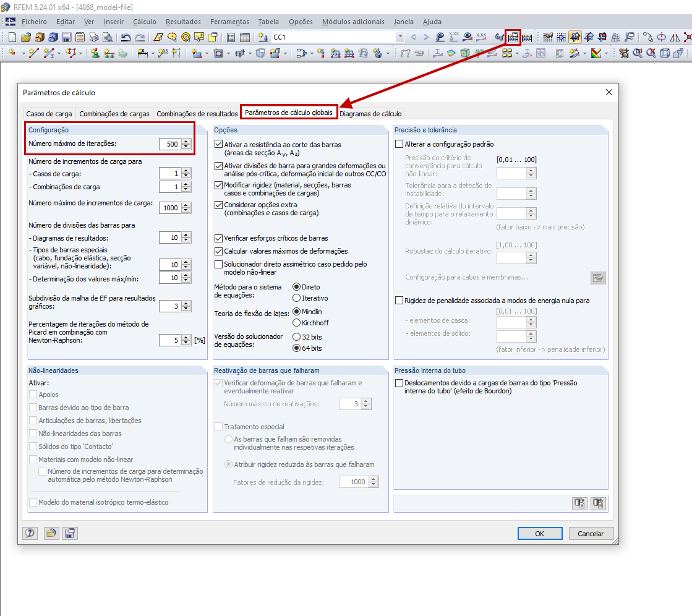Click the 'Número máximo de incrementos' 1000 field

(170, 208)
